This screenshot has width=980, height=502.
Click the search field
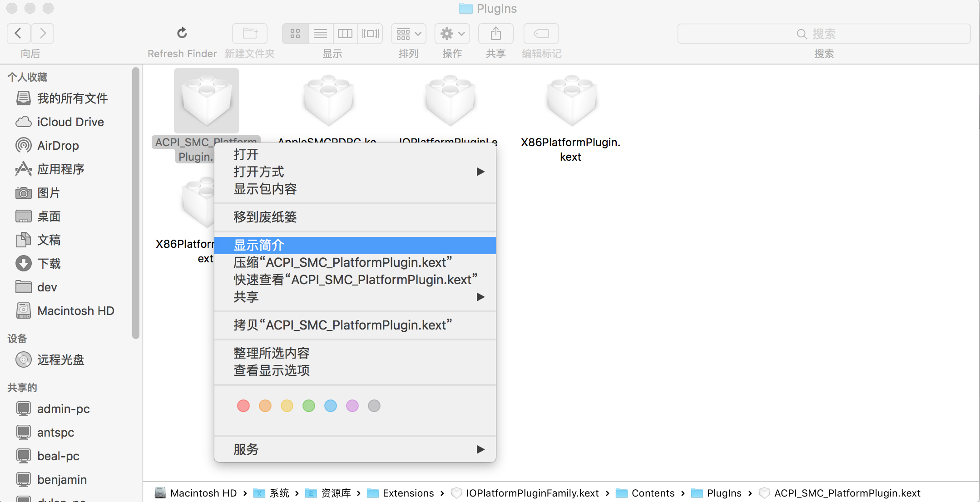click(x=823, y=34)
